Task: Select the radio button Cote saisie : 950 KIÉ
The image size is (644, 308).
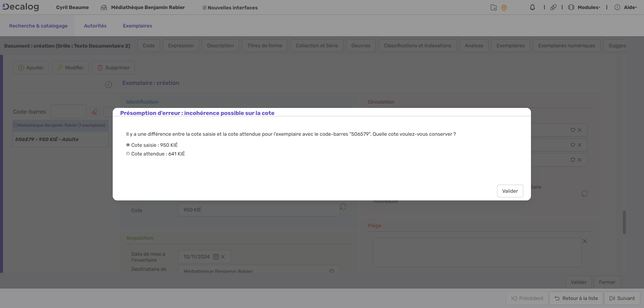Action: [128, 145]
